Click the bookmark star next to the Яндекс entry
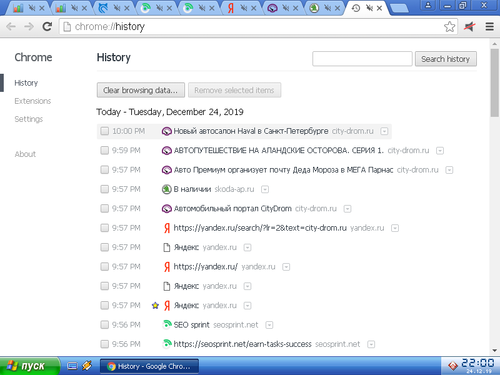The height and width of the screenshot is (375, 500). [x=155, y=305]
